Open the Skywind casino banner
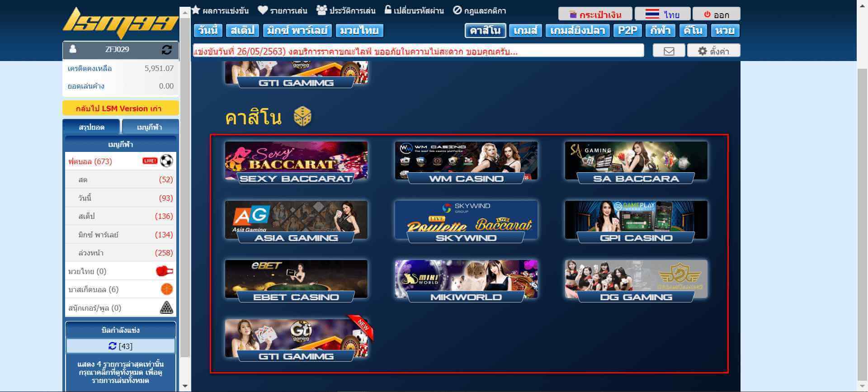 pos(466,222)
